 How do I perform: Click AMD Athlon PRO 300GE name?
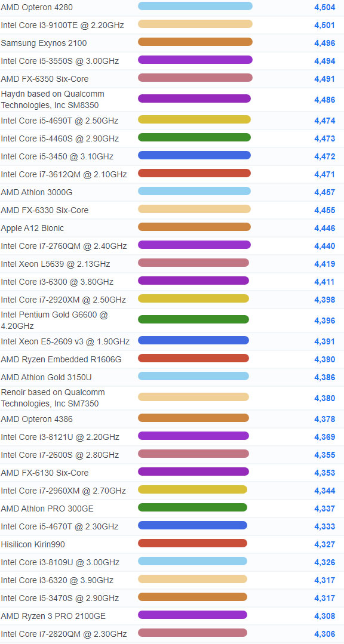(47, 509)
